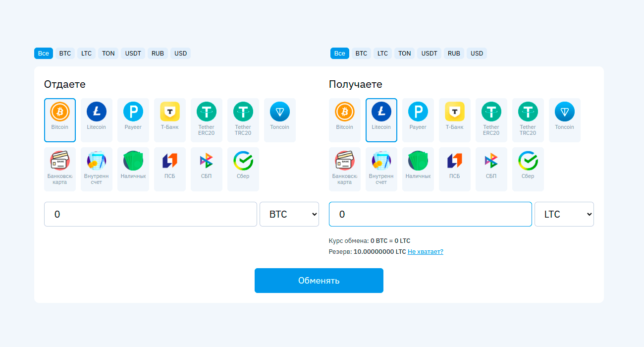Focus the Отдаете amount input field
Screen dimensions: 644x347
[x=151, y=214]
